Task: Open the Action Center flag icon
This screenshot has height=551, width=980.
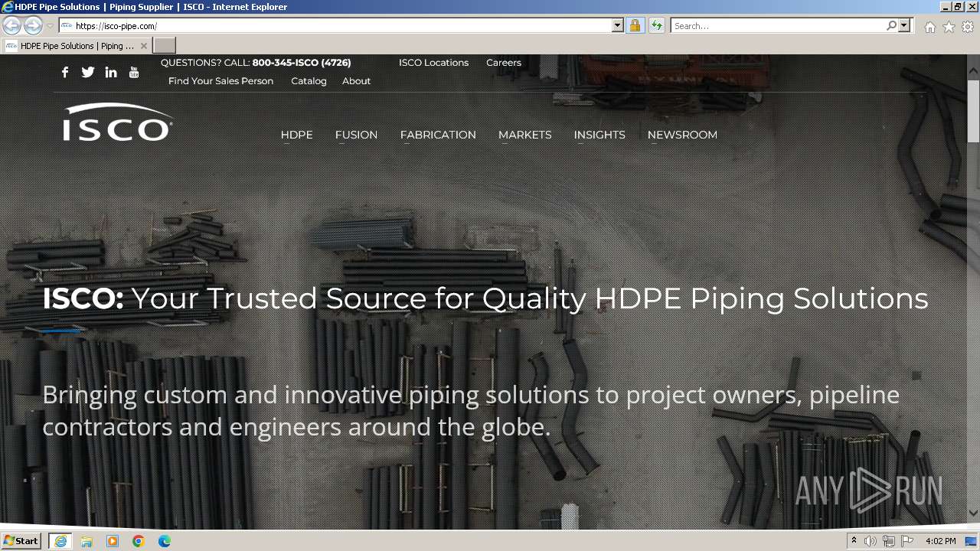Action: (907, 541)
